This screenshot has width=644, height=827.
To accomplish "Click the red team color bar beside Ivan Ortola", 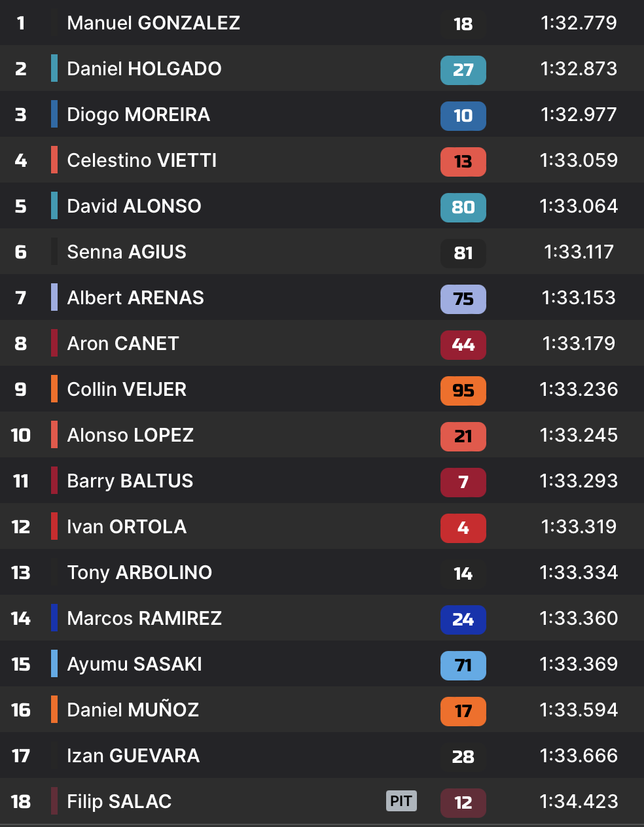I will pos(54,527).
